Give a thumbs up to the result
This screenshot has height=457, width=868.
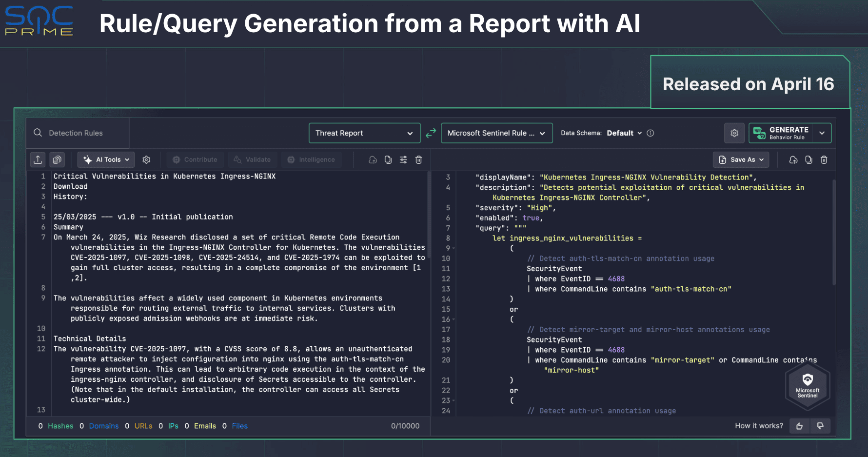click(x=799, y=426)
